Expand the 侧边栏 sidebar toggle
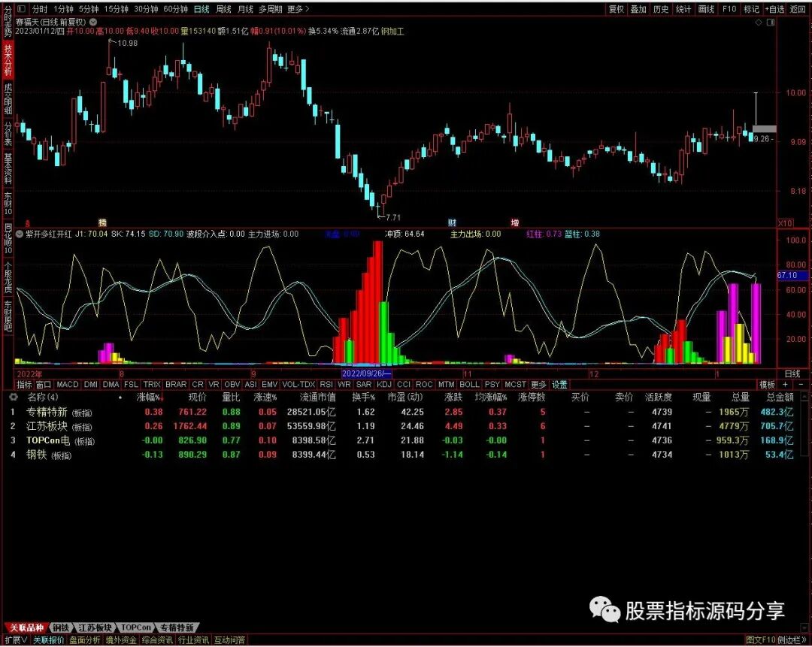The width and height of the screenshot is (812, 647). tap(792, 640)
